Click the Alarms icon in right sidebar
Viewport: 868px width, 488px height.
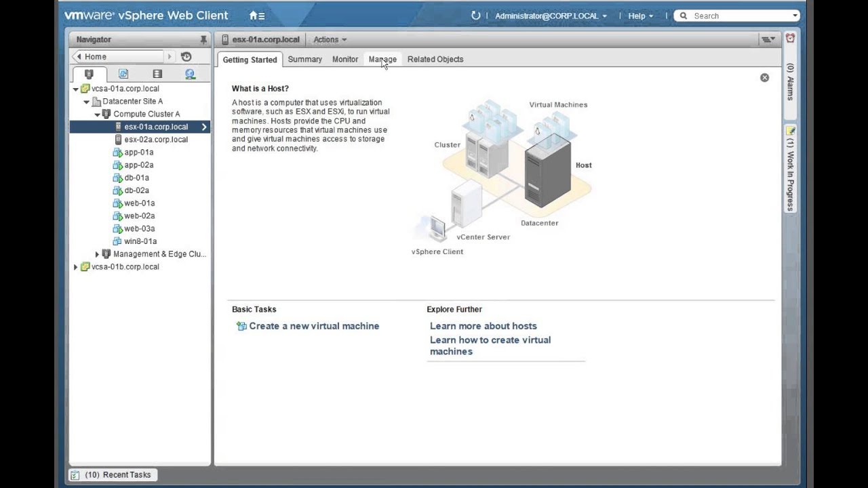click(x=790, y=39)
